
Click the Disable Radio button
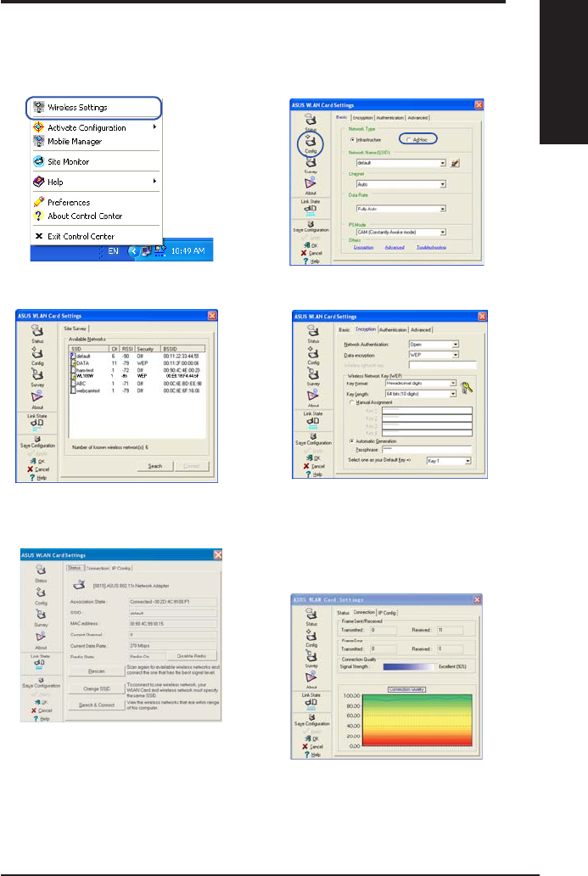point(192,656)
